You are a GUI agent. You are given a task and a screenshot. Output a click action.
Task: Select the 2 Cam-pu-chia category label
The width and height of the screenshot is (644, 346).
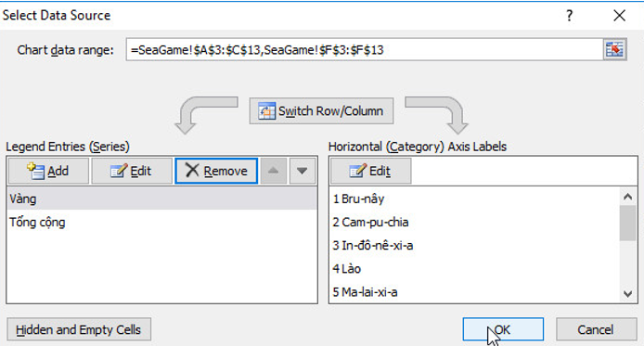pos(475,223)
